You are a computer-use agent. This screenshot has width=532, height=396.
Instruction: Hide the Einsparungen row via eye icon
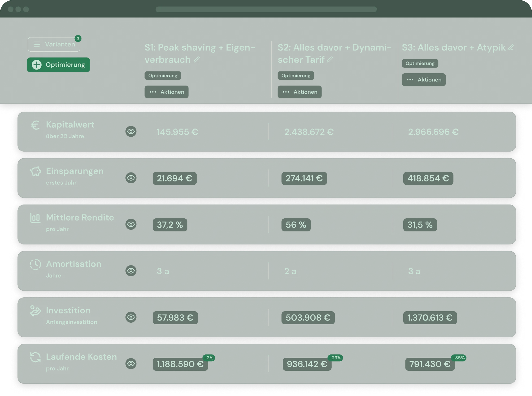click(131, 178)
